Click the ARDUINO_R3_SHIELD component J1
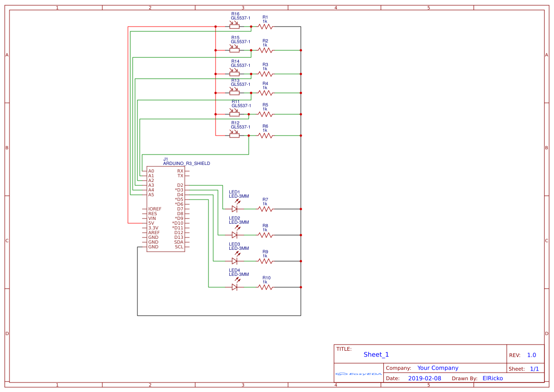This screenshot has width=554, height=392. [x=166, y=209]
